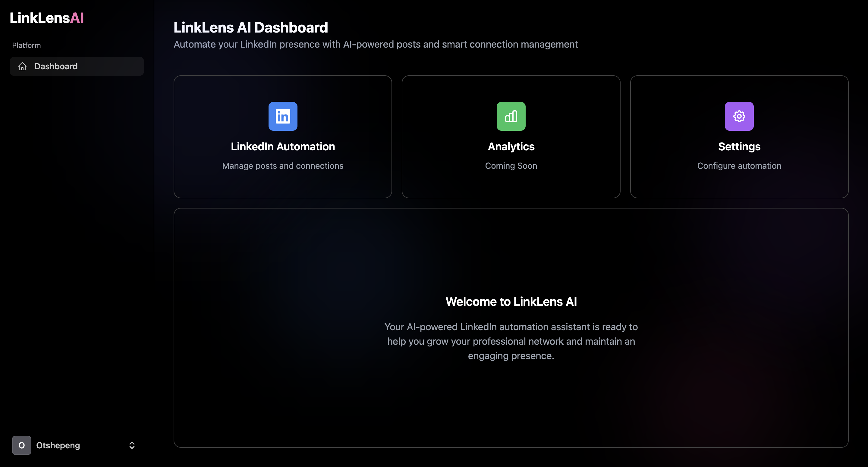Click the welcome panel description paragraph

511,341
